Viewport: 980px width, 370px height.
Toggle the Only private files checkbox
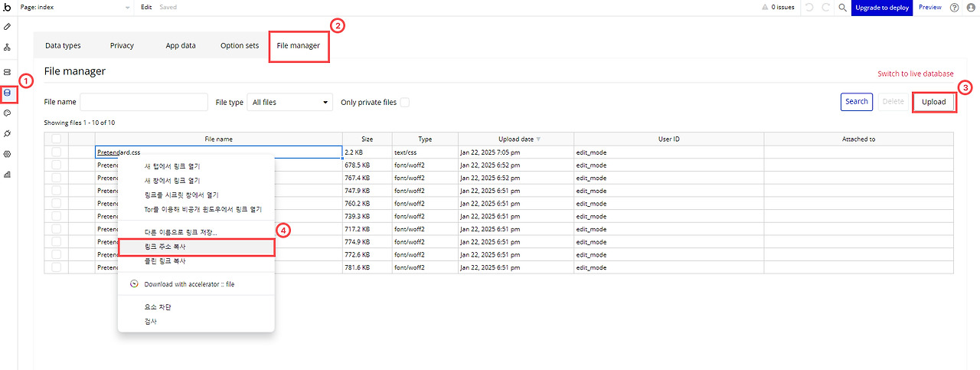pyautogui.click(x=405, y=102)
